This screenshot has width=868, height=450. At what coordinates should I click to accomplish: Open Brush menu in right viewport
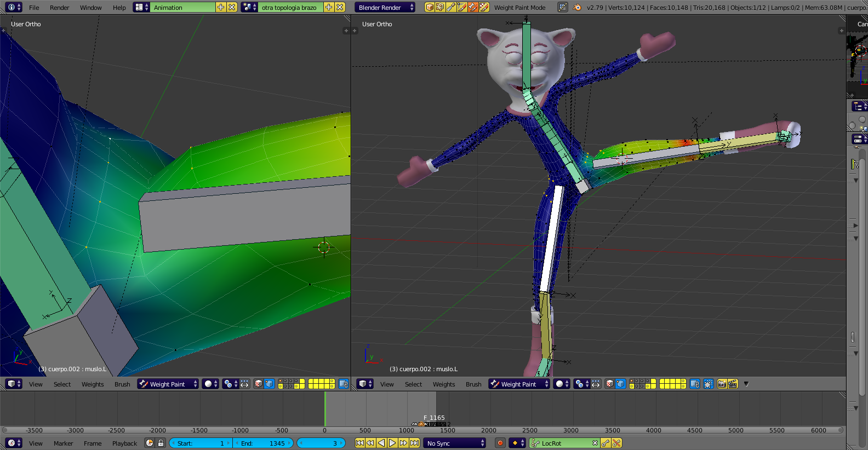pyautogui.click(x=473, y=384)
